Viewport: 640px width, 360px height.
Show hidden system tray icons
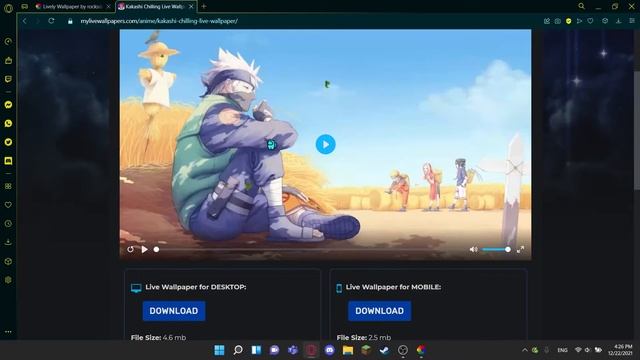click(524, 350)
